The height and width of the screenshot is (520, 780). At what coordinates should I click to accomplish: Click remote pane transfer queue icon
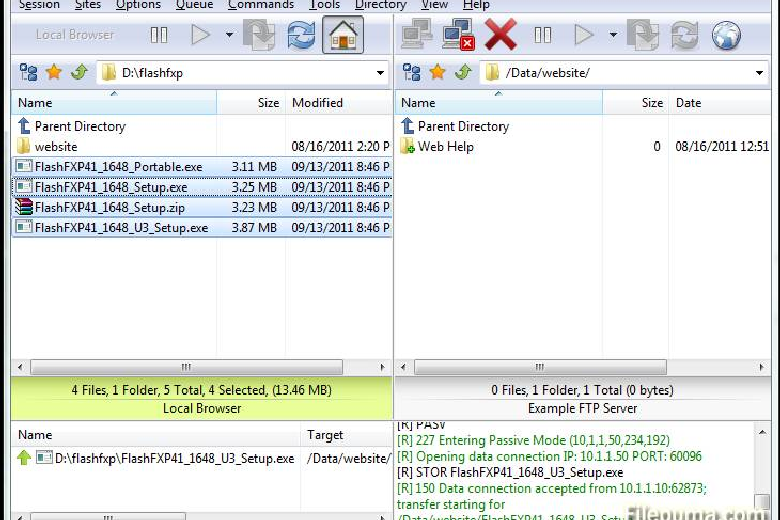(x=643, y=35)
